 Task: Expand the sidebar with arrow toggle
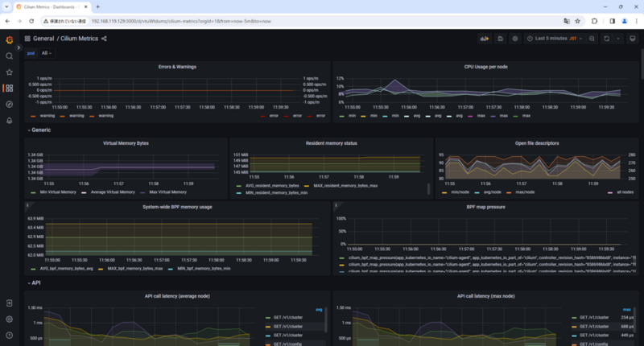(x=19, y=47)
